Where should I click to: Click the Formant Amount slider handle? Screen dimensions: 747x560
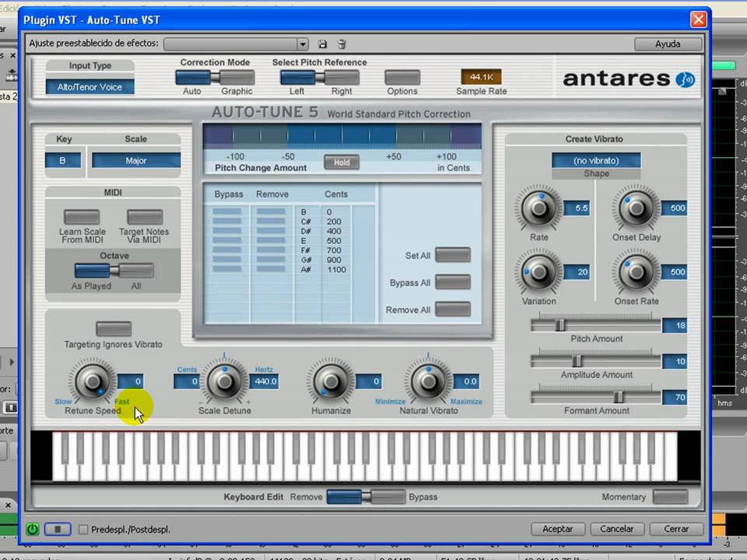click(618, 396)
